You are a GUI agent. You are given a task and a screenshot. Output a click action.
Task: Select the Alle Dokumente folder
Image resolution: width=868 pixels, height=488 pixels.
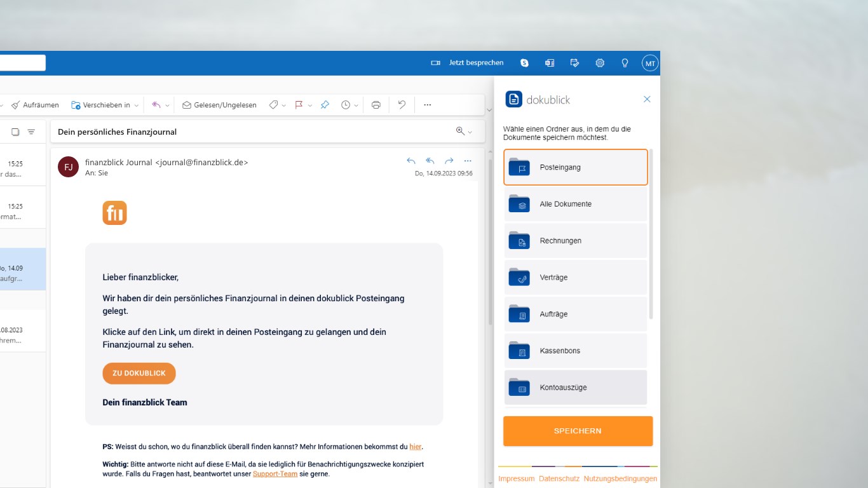pos(576,204)
